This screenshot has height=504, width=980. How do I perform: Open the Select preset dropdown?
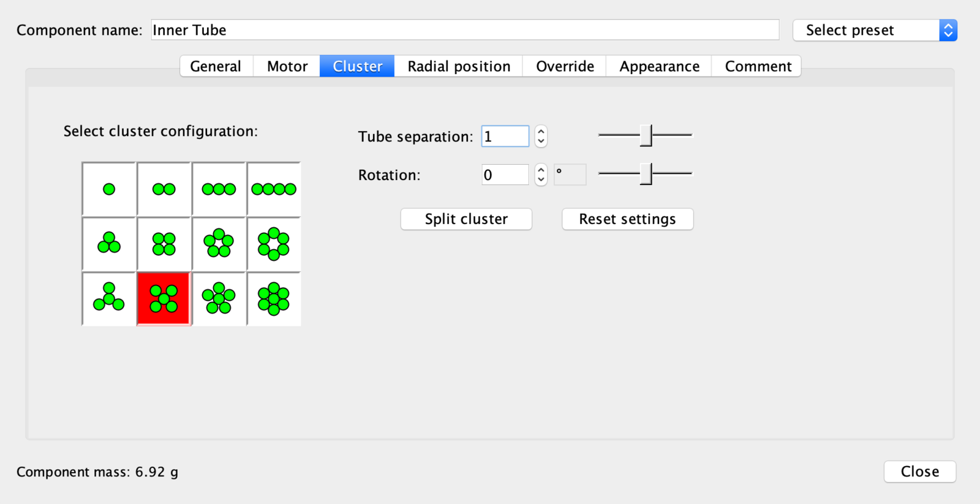[875, 30]
